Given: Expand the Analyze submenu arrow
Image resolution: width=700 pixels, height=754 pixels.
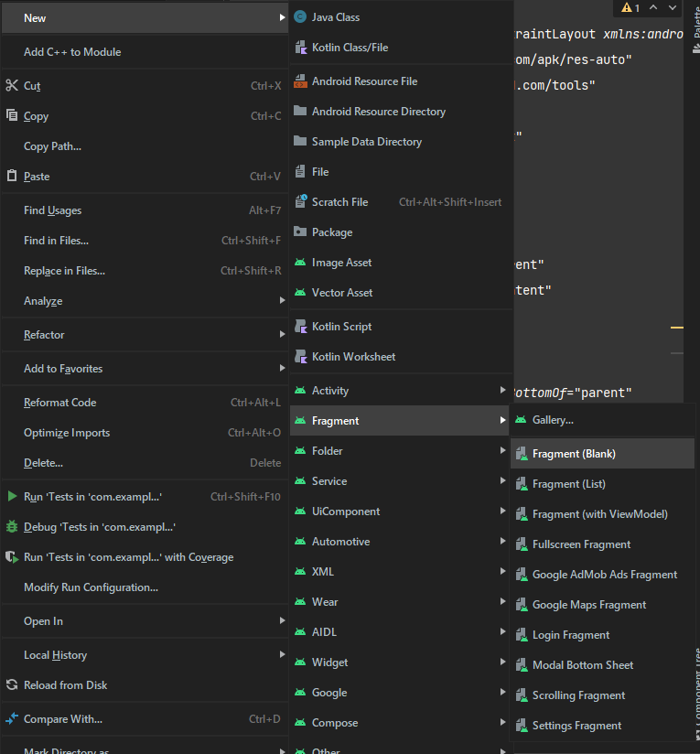Looking at the screenshot, I should (282, 300).
